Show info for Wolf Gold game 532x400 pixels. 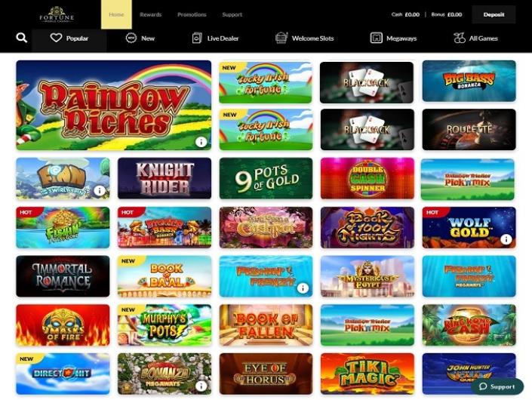(x=506, y=239)
